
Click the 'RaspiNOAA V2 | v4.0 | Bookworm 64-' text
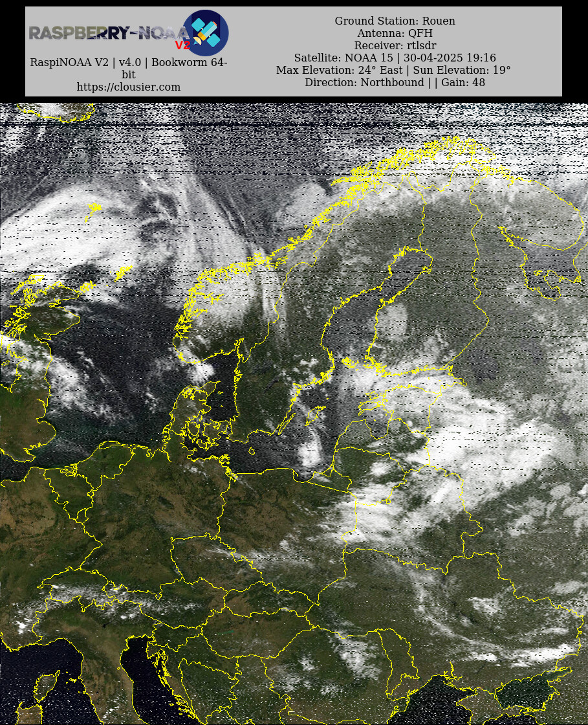129,62
